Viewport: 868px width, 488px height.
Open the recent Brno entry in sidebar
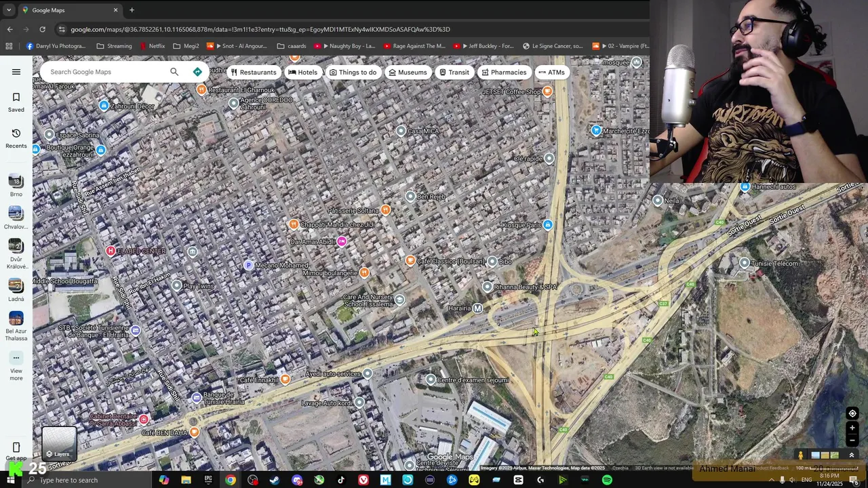[x=16, y=185]
